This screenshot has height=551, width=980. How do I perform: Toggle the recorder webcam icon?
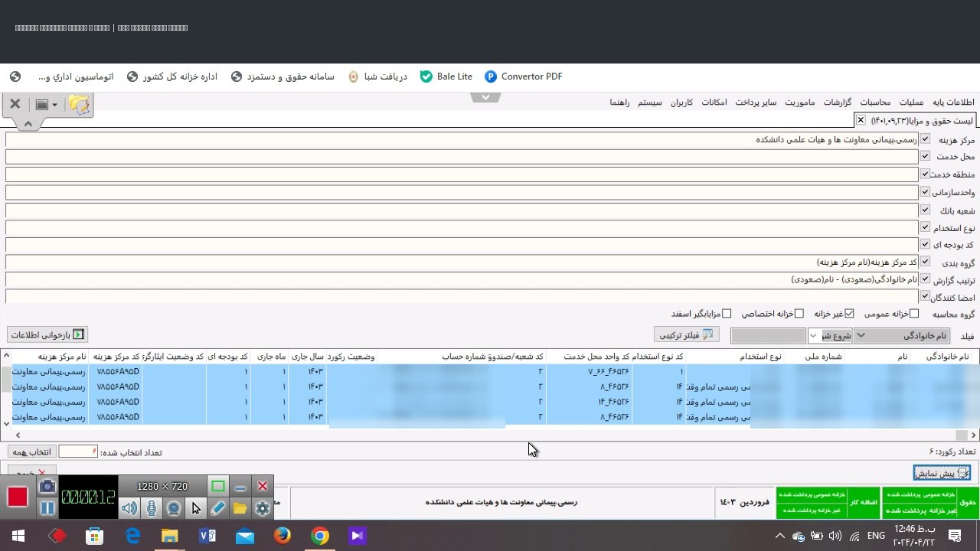pos(174,508)
